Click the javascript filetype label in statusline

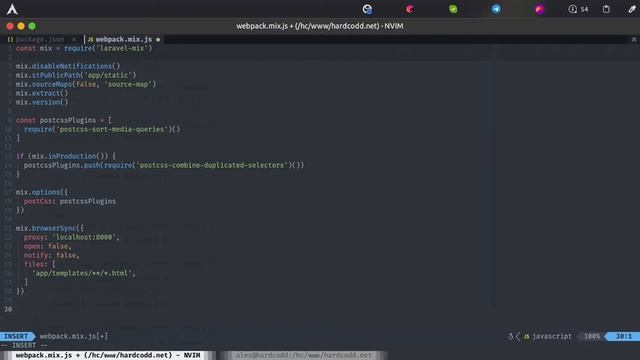[552, 336]
